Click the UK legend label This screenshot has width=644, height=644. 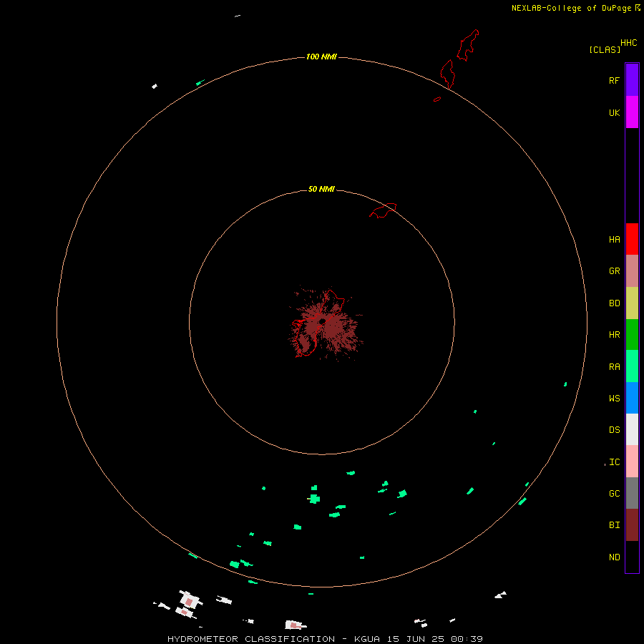[x=614, y=112]
